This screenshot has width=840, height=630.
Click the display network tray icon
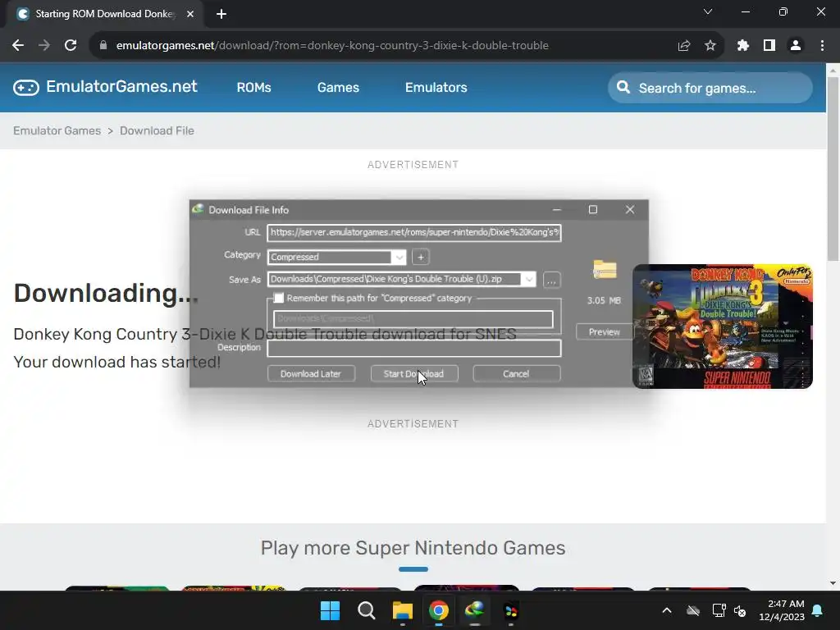coord(719,610)
